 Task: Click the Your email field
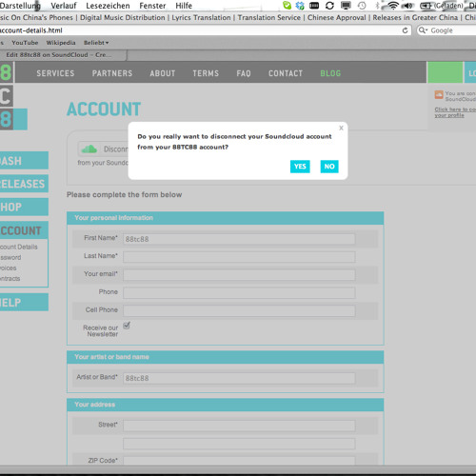pyautogui.click(x=239, y=275)
